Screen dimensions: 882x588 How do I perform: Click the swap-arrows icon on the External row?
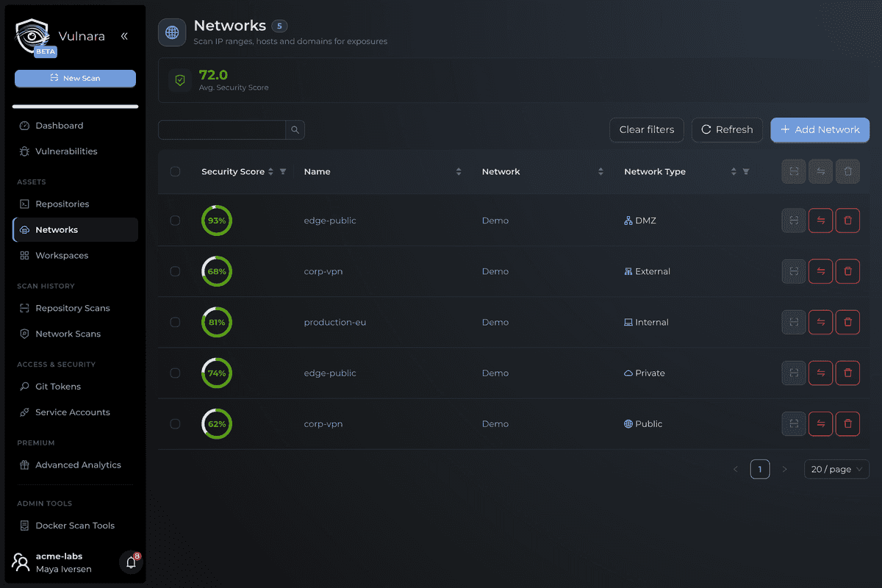tap(820, 271)
